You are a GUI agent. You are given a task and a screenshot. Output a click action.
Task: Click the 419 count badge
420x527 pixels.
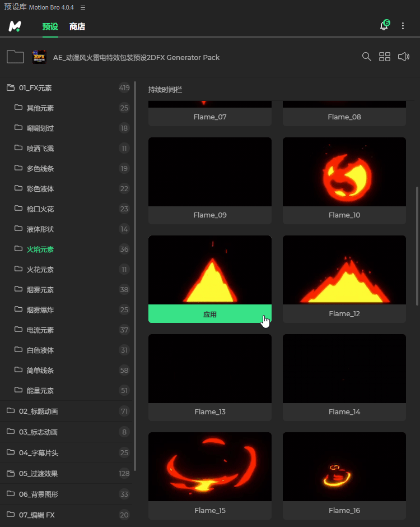(x=124, y=88)
